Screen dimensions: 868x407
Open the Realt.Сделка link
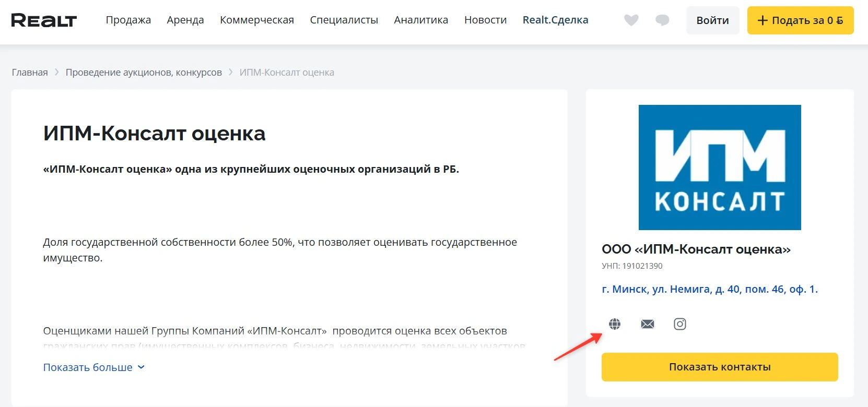click(x=556, y=20)
